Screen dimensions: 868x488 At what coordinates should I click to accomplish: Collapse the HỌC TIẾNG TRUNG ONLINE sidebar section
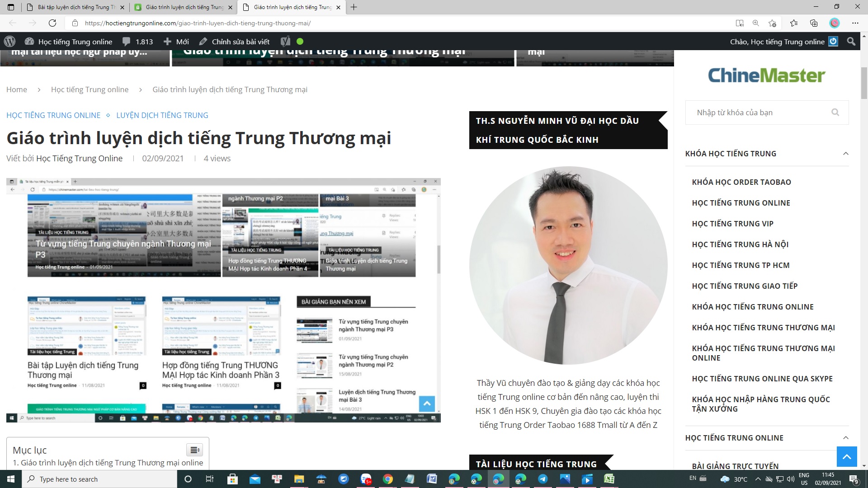point(845,437)
